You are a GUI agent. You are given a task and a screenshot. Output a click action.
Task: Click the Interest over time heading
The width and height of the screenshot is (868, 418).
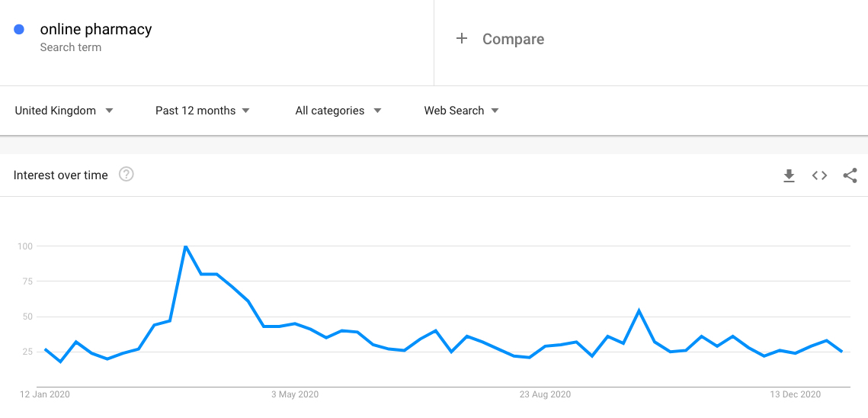point(60,175)
